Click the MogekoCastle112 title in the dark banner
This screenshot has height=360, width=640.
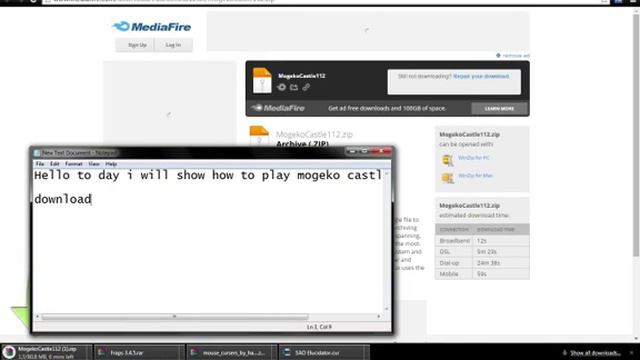pyautogui.click(x=302, y=76)
